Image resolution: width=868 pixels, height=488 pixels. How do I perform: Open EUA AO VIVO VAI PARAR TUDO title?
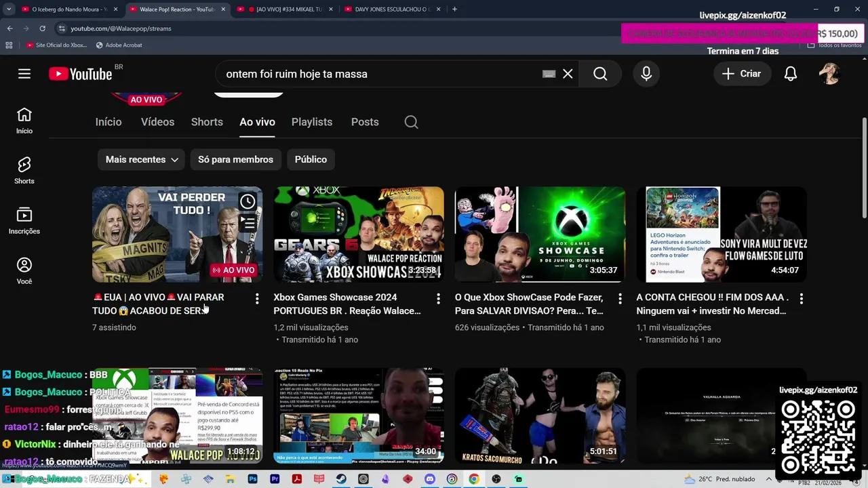click(158, 304)
